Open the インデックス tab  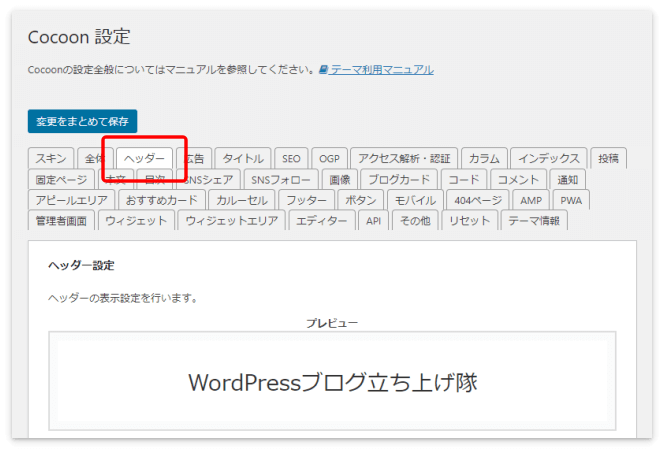click(x=549, y=158)
